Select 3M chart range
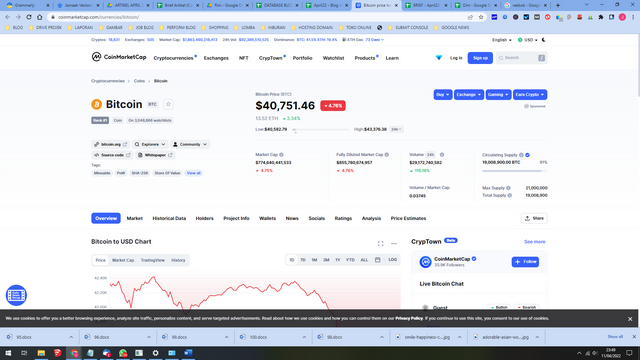640x360 pixels. 326,260
